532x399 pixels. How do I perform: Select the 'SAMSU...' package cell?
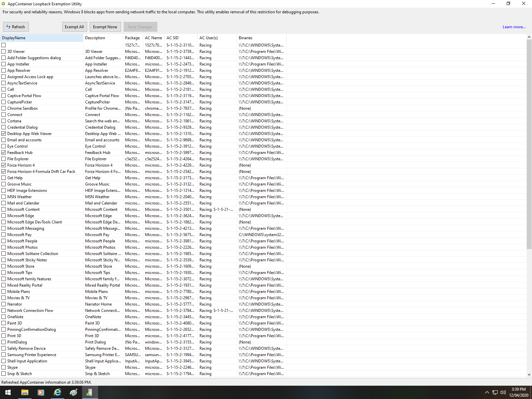click(x=133, y=355)
